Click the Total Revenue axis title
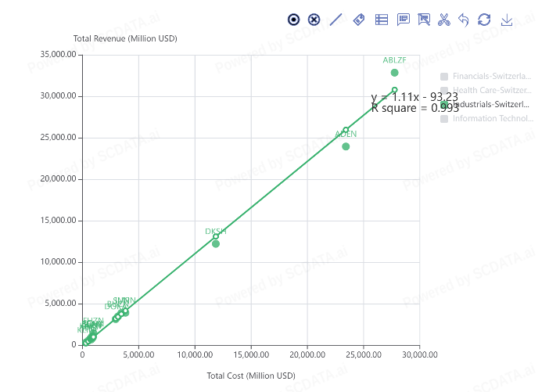Image resolution: width=549 pixels, height=392 pixels. (x=125, y=38)
